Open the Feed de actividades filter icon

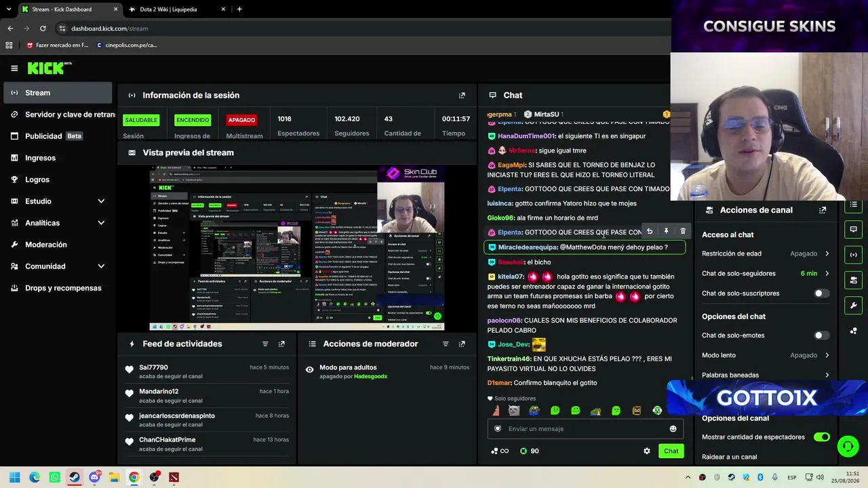tap(265, 344)
